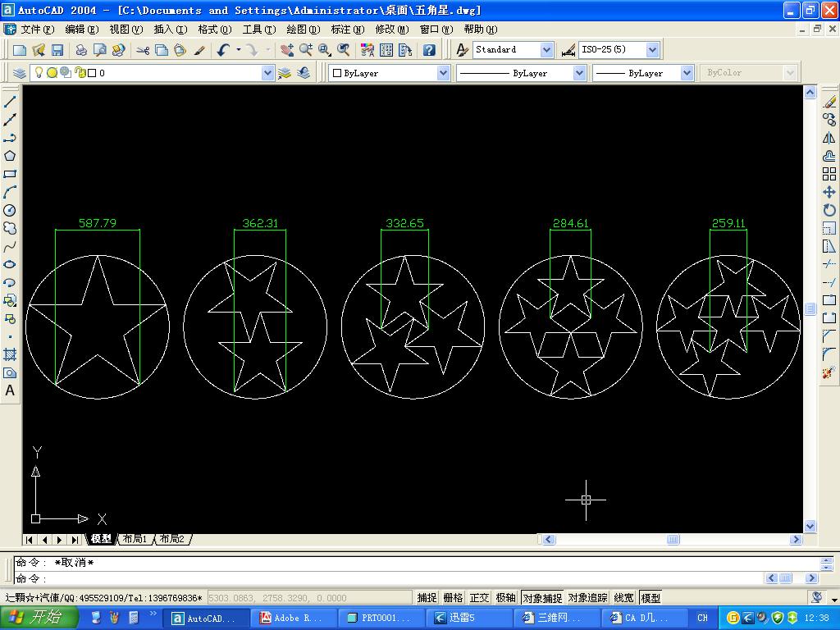Toggle layer 0 on/off lightbulb
The image size is (840, 630).
click(x=39, y=72)
